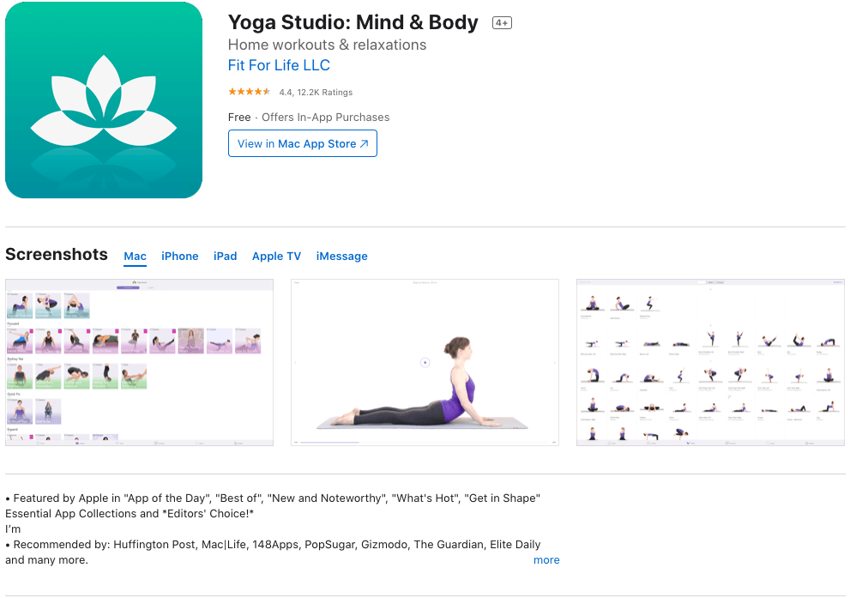Expand the description with the more link

click(x=546, y=559)
